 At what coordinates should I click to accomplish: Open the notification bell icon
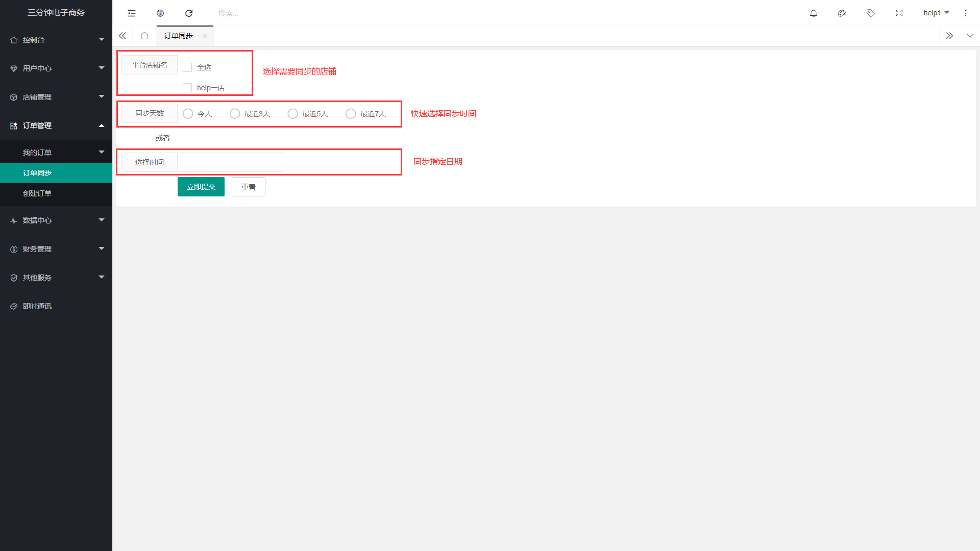tap(814, 13)
